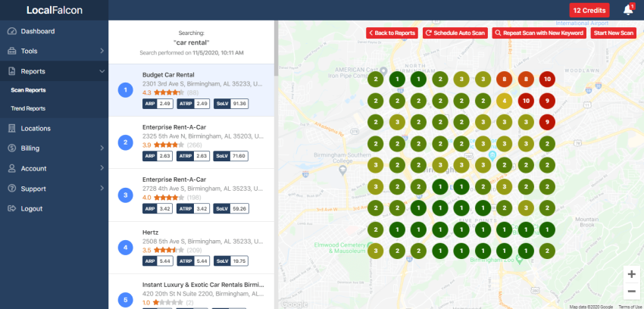
Task: Click the results list scrollbar
Action: click(276, 48)
